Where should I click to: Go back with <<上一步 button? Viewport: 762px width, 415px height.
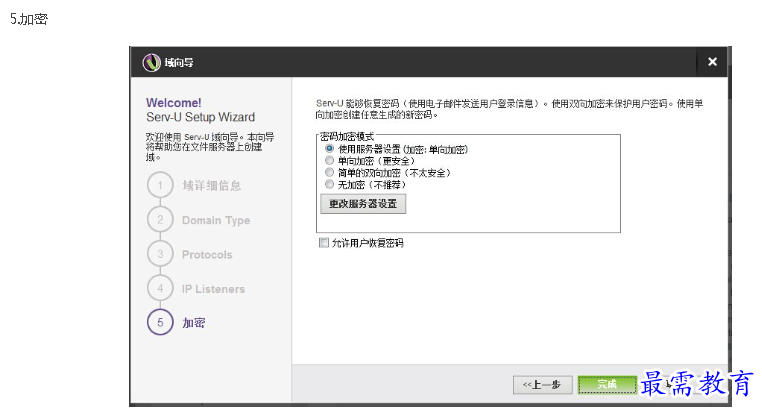[542, 385]
